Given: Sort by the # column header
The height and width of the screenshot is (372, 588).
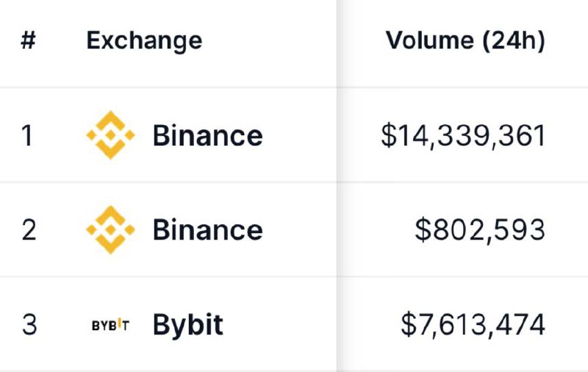Looking at the screenshot, I should pyautogui.click(x=28, y=41).
